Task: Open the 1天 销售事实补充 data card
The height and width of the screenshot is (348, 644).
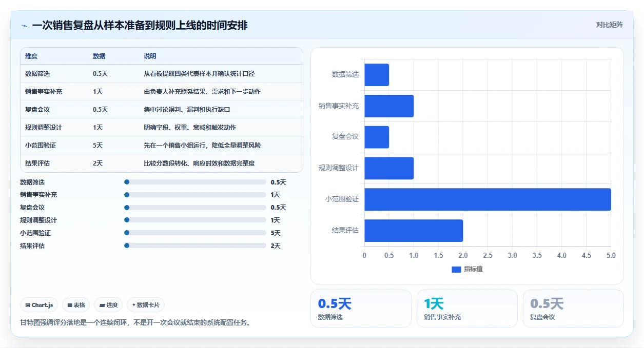Action: pyautogui.click(x=467, y=309)
